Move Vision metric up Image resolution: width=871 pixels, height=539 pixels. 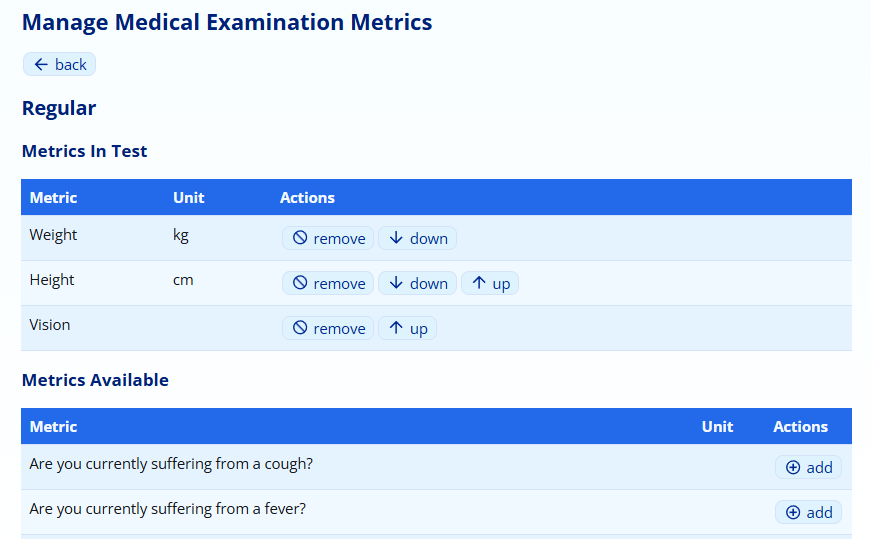pos(407,328)
